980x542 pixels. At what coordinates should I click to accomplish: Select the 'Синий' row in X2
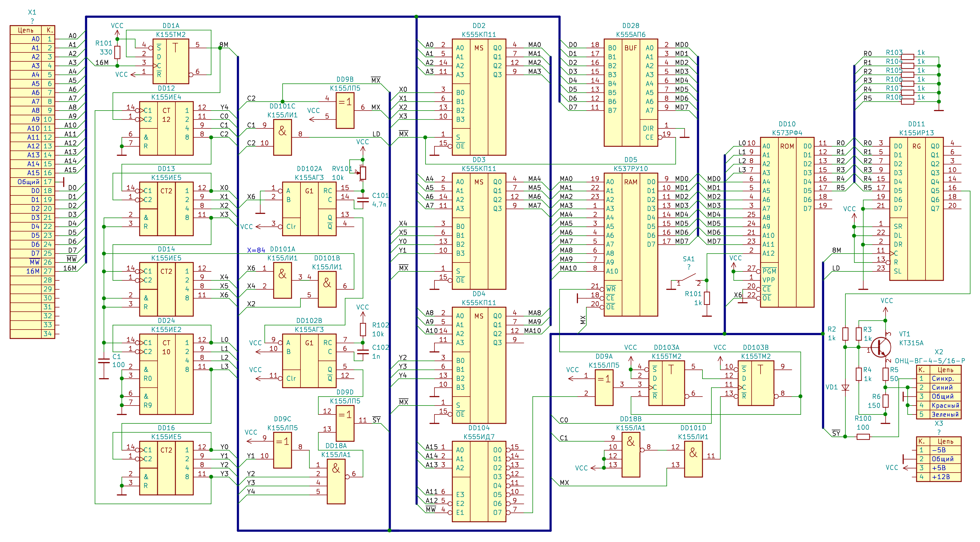pos(939,387)
